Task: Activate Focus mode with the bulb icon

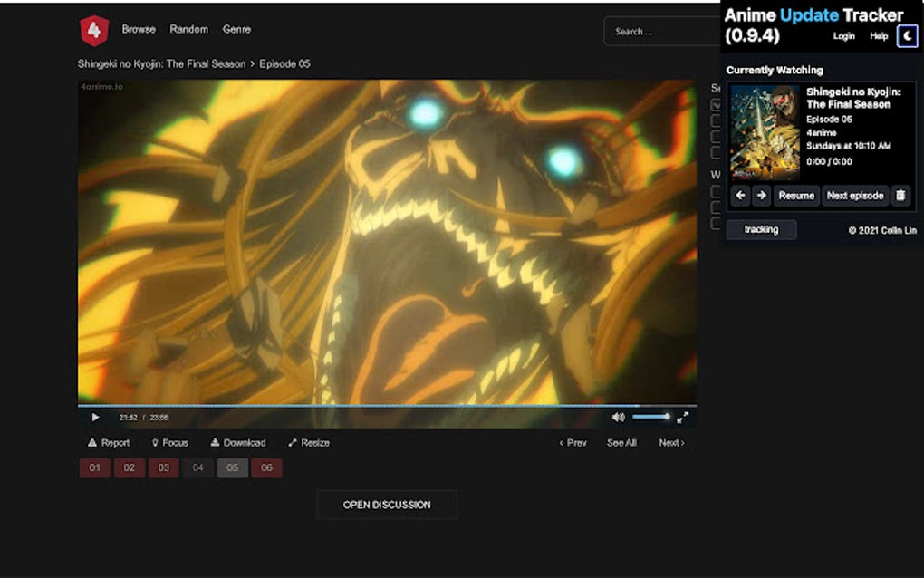Action: 172,442
